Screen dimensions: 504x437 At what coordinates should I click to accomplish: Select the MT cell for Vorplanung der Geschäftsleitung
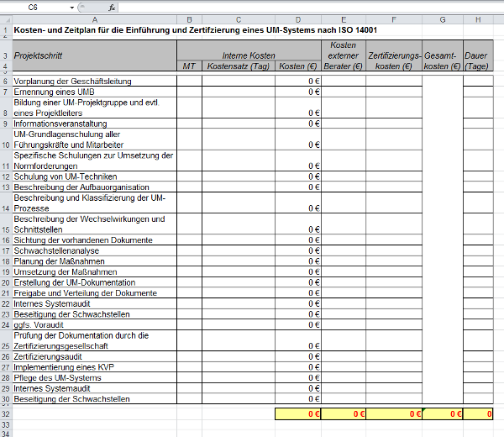(x=190, y=82)
